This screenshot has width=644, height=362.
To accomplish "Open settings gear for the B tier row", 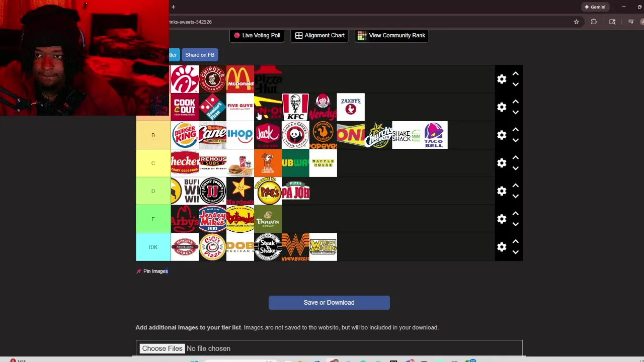I will click(502, 135).
